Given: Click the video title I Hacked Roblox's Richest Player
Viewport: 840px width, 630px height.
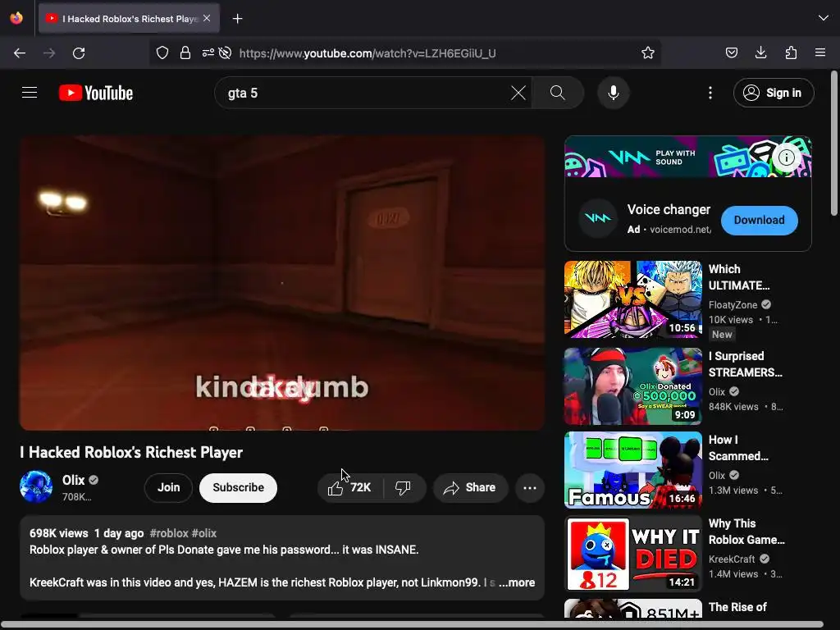Looking at the screenshot, I should tap(131, 452).
